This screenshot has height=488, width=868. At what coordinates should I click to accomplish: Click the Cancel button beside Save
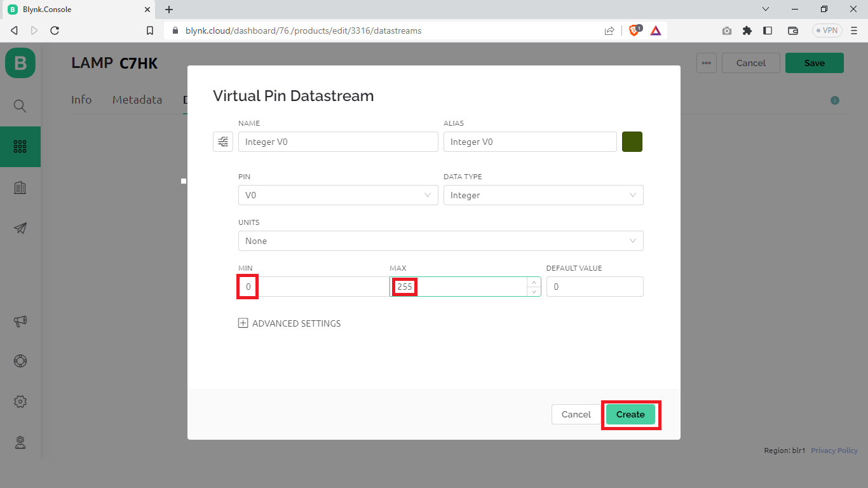tap(751, 63)
